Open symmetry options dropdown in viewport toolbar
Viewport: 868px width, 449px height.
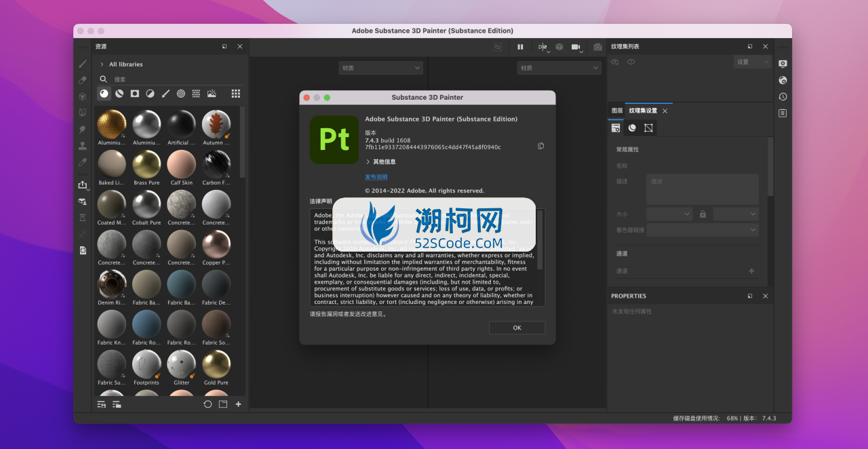pos(544,47)
